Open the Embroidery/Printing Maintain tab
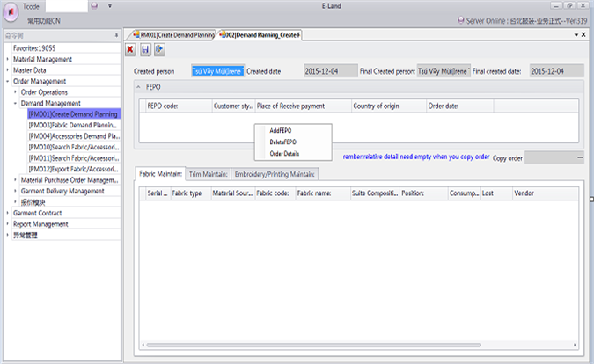This screenshot has width=594, height=364. point(275,174)
